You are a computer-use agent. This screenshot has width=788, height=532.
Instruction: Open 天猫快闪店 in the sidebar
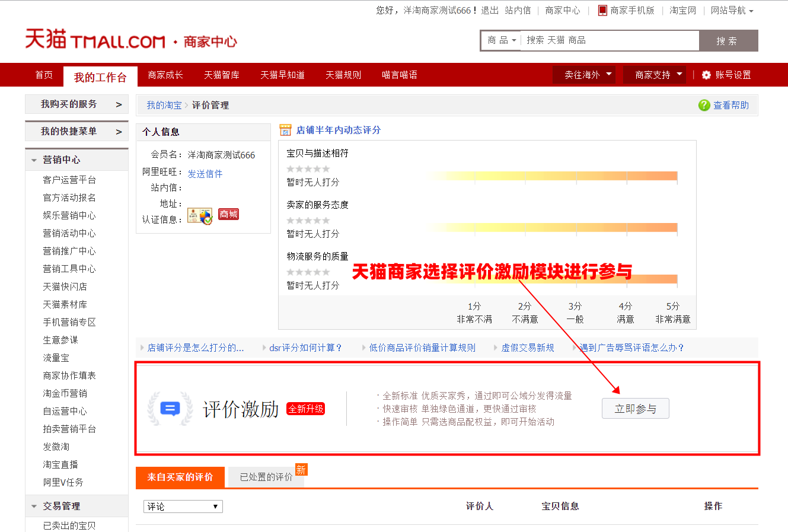65,286
